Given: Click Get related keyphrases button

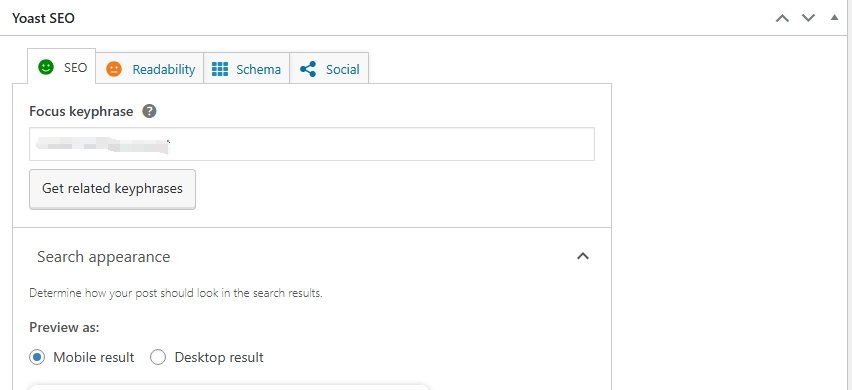Looking at the screenshot, I should click(x=112, y=189).
